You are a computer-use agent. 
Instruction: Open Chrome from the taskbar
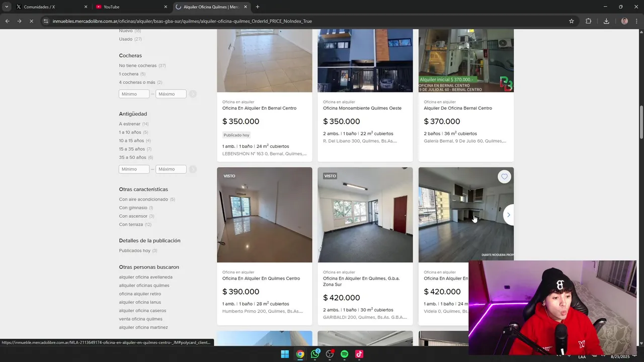point(300,354)
